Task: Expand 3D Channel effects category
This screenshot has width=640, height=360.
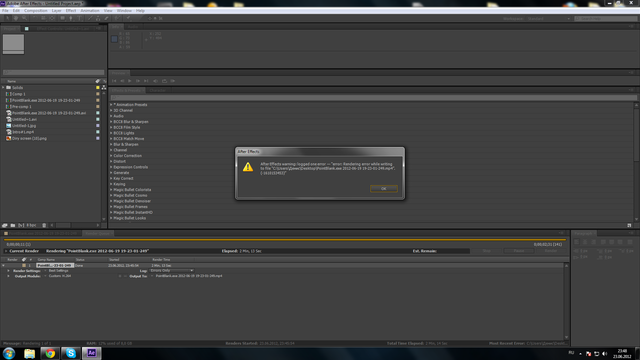Action: click(111, 110)
